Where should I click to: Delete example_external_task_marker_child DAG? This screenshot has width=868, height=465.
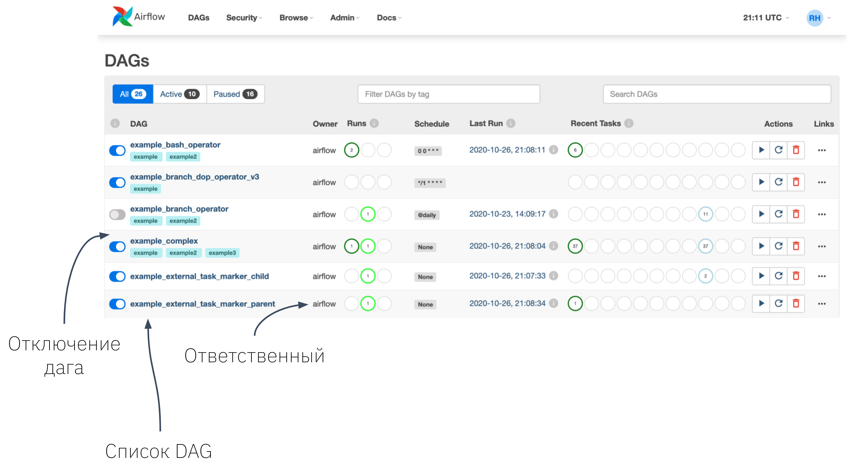pos(796,276)
